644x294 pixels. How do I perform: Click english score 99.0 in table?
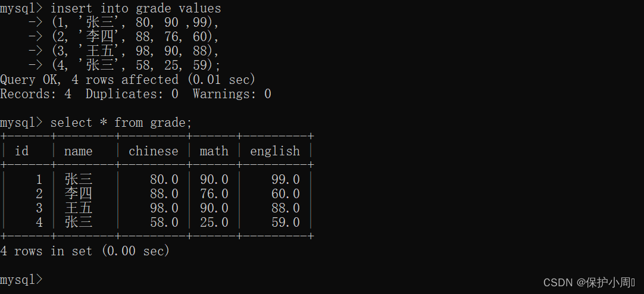click(285, 180)
